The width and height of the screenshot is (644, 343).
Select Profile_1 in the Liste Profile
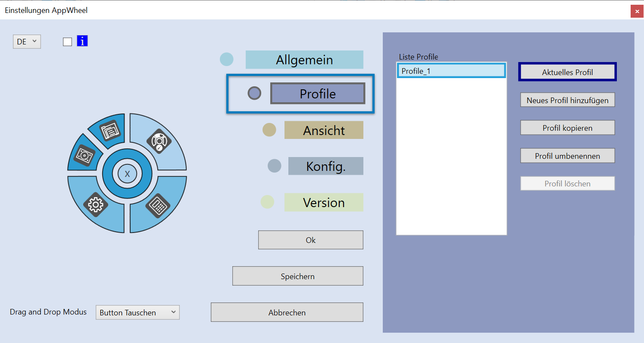pyautogui.click(x=451, y=70)
